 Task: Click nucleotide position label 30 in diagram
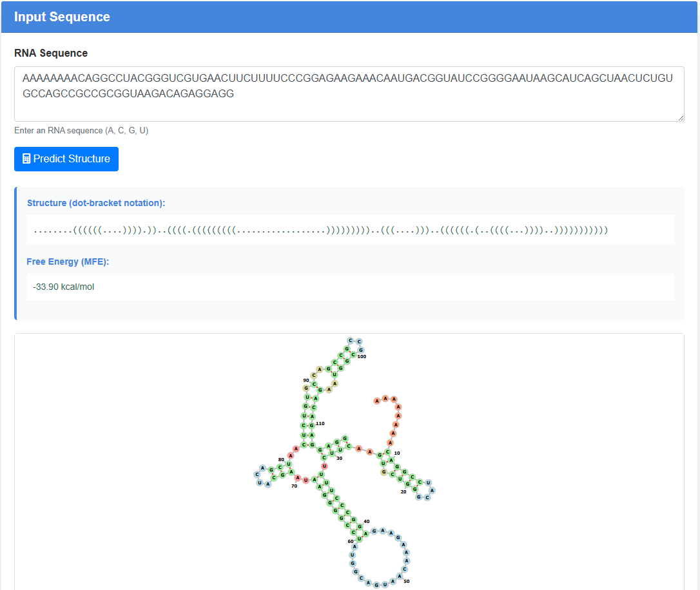339,458
